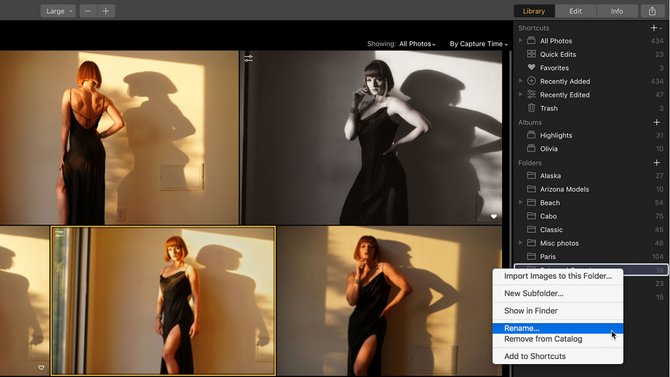Choose Remove from Catalog
The height and width of the screenshot is (377, 670).
coord(558,339)
